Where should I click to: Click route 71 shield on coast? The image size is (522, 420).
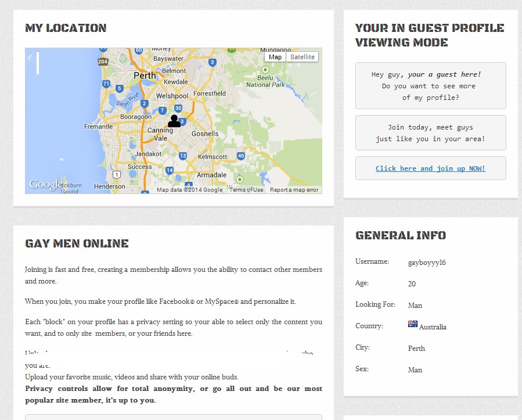click(106, 84)
